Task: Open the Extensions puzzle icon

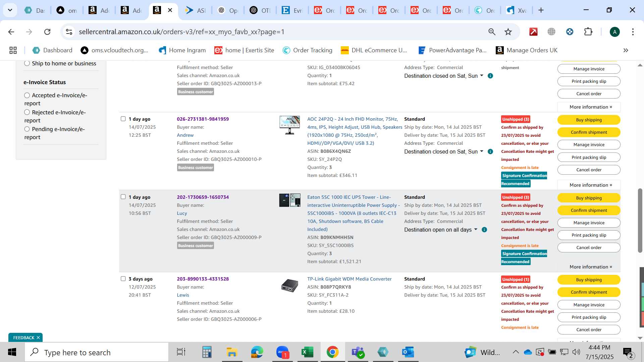Action: [588, 32]
